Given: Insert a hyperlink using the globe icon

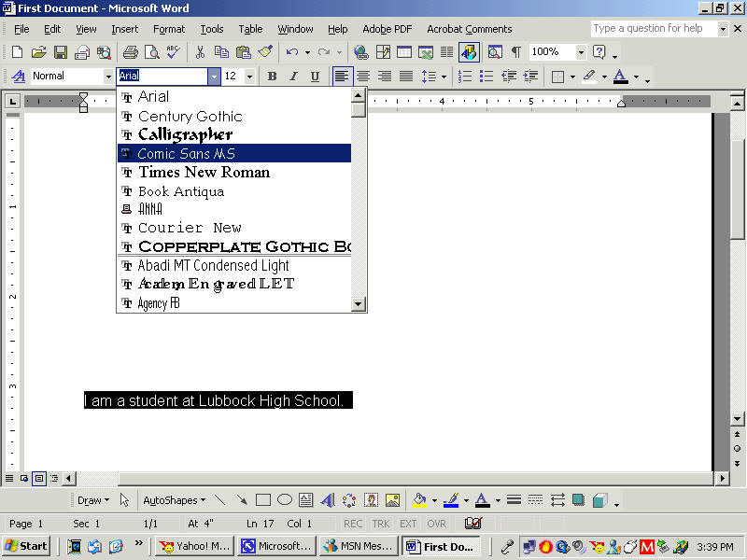Looking at the screenshot, I should pos(361,52).
